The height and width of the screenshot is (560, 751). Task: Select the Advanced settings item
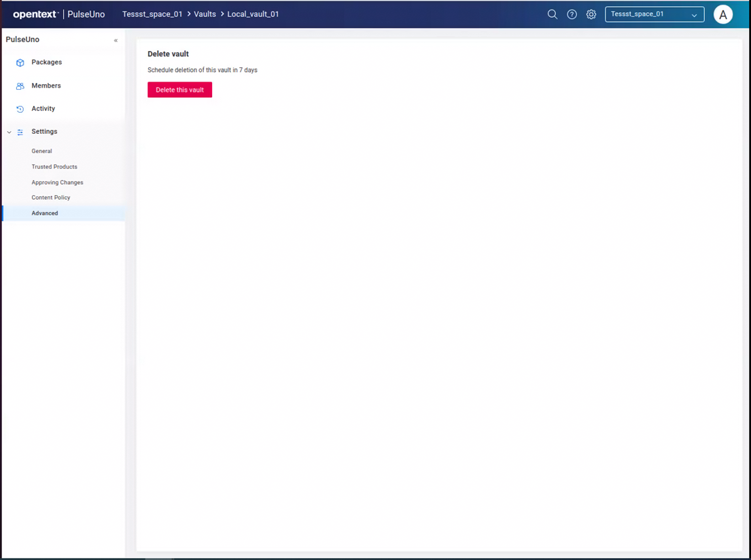coord(45,213)
